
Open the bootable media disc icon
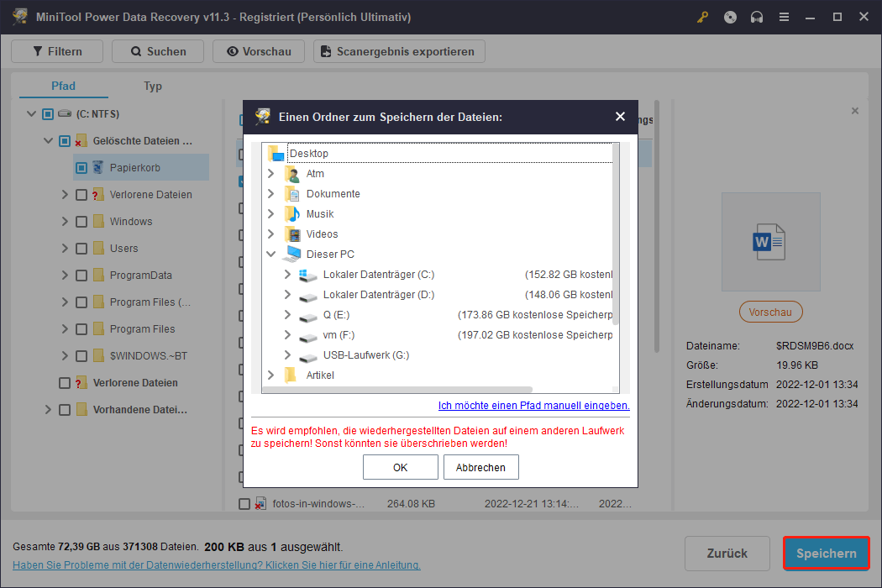pos(730,18)
